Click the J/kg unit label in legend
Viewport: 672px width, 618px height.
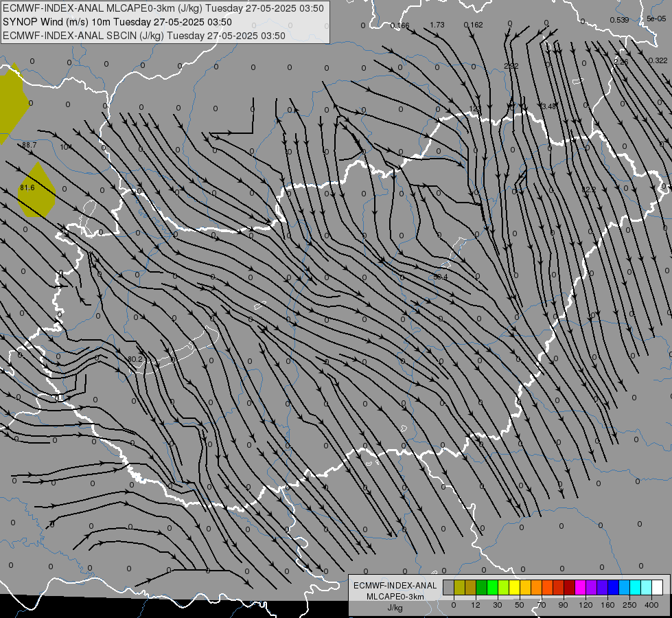tap(395, 608)
